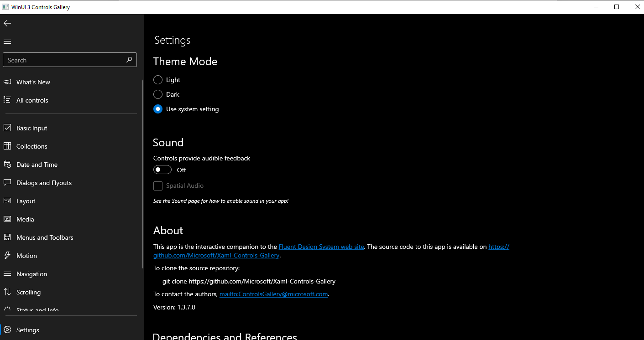Click inside the Search field
The width and height of the screenshot is (644, 340).
tap(64, 60)
